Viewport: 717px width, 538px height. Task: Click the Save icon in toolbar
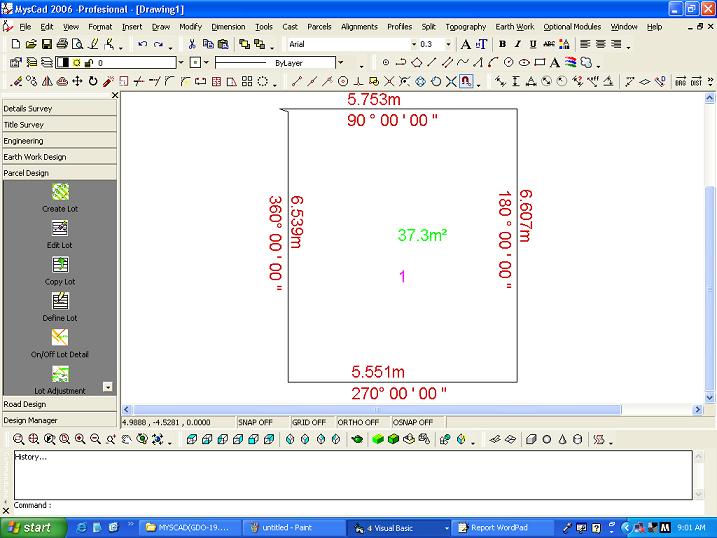[x=46, y=45]
